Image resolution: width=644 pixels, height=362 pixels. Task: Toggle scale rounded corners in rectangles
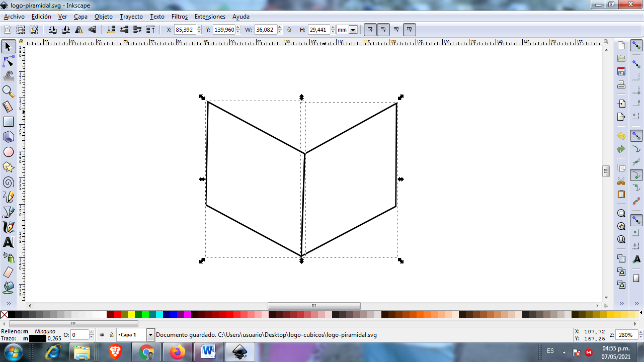(383, 30)
